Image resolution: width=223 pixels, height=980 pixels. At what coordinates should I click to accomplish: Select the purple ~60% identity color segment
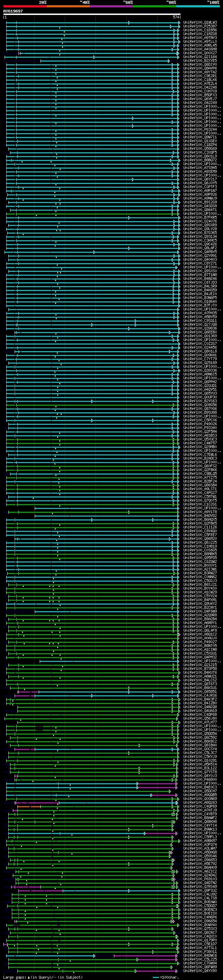(x=111, y=6)
